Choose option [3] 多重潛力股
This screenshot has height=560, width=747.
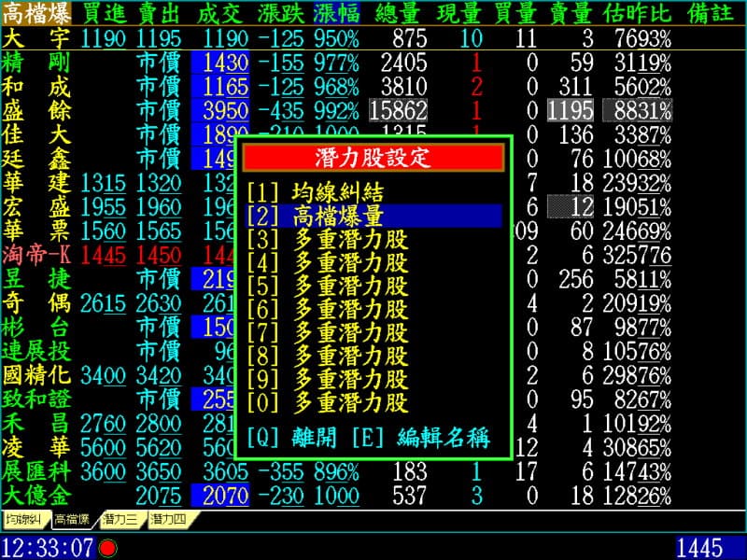[327, 240]
